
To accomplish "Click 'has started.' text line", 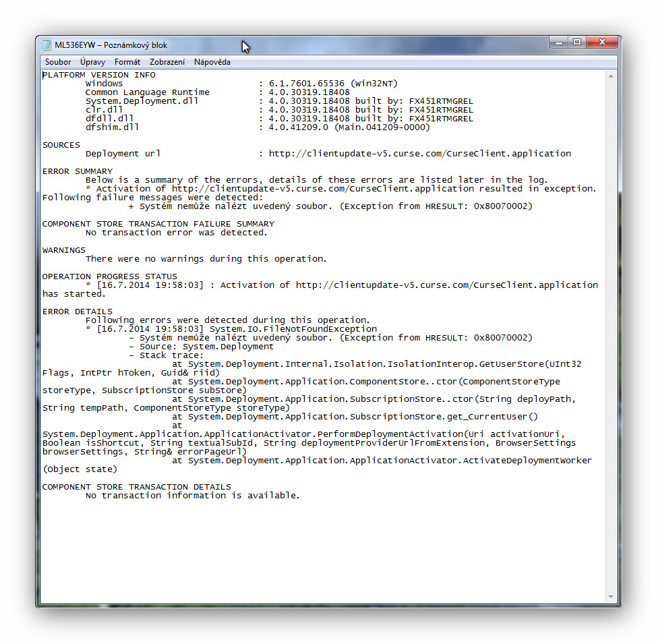I will pos(74,294).
